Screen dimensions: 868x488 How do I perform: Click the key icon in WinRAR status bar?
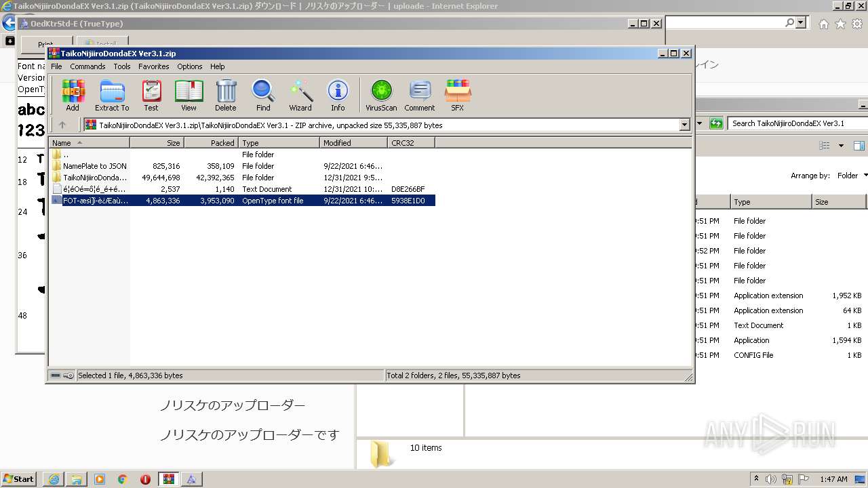pos(68,375)
